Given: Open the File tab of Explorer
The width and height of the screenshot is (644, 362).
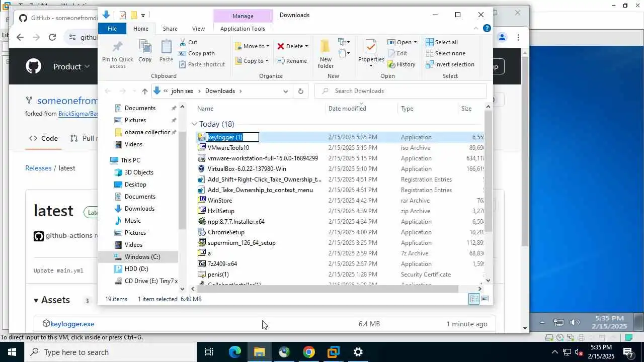Looking at the screenshot, I should 112,29.
